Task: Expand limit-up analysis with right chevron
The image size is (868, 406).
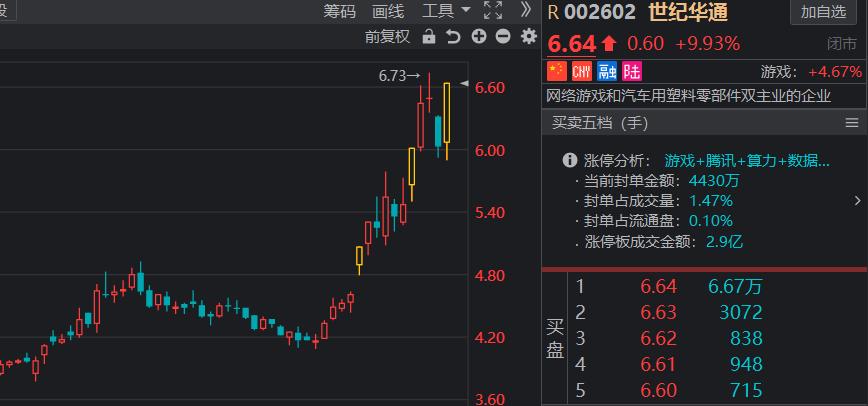Action: [x=857, y=201]
